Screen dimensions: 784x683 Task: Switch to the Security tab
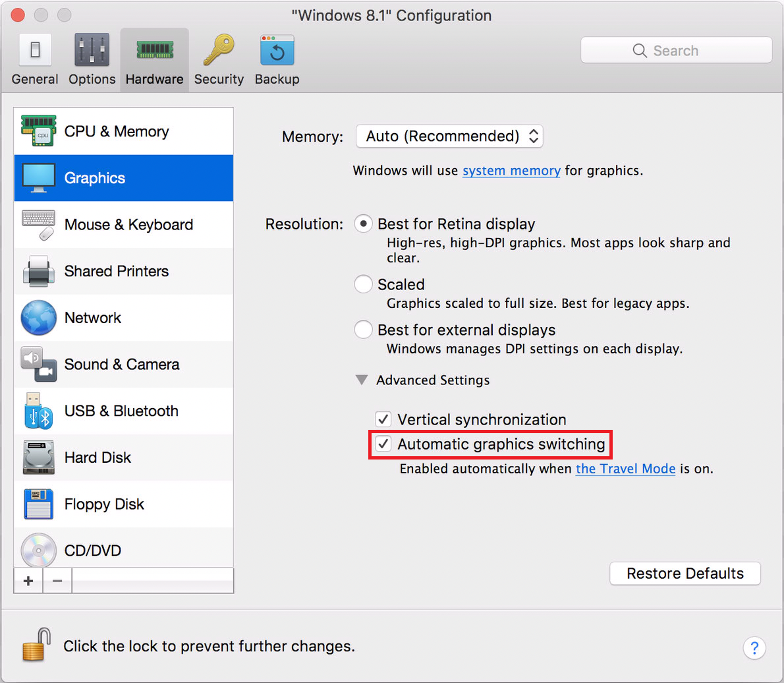[219, 61]
